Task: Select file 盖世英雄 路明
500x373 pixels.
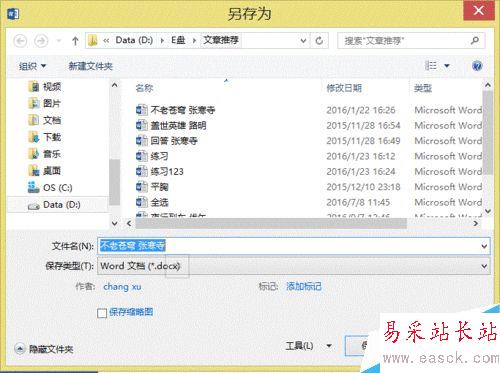Action: pos(178,125)
